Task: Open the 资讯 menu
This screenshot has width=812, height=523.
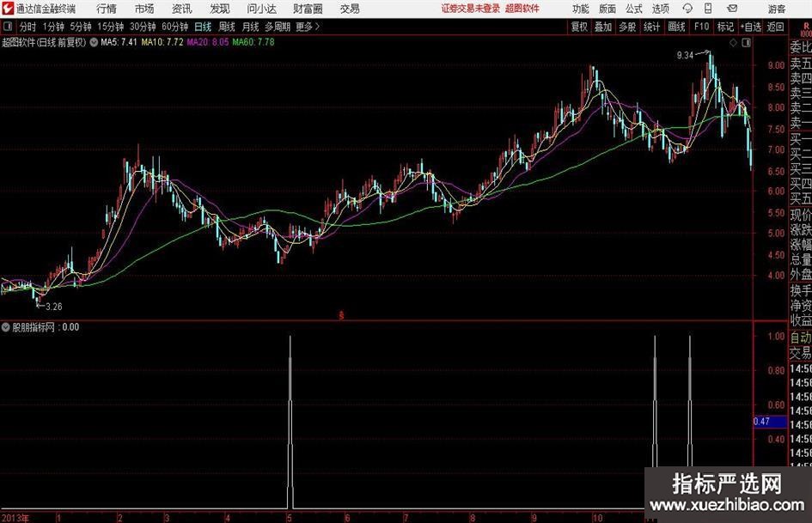Action: [x=182, y=9]
